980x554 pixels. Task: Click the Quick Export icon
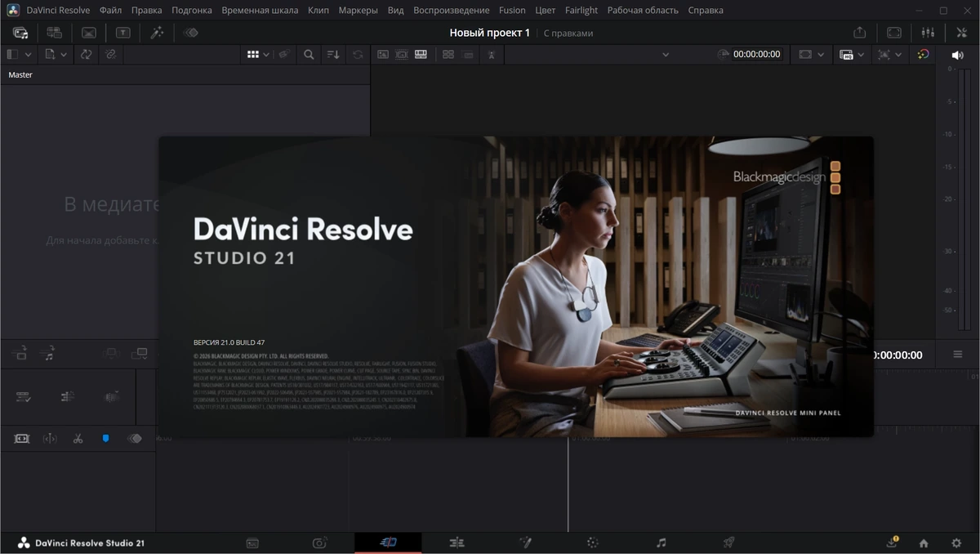[860, 33]
